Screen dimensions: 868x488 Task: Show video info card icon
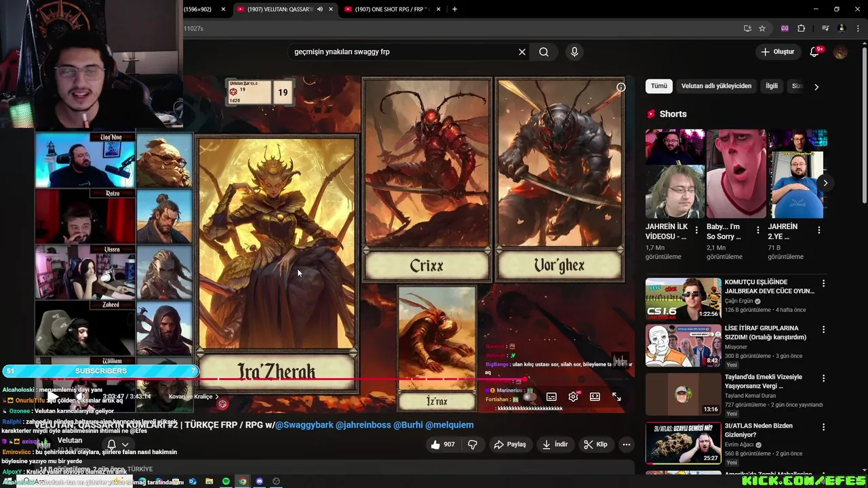pos(620,87)
